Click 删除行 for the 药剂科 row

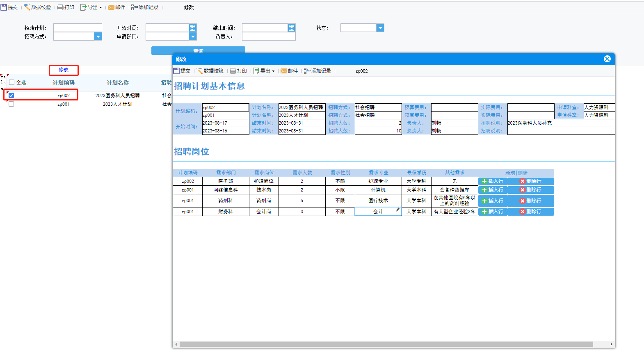[531, 201]
